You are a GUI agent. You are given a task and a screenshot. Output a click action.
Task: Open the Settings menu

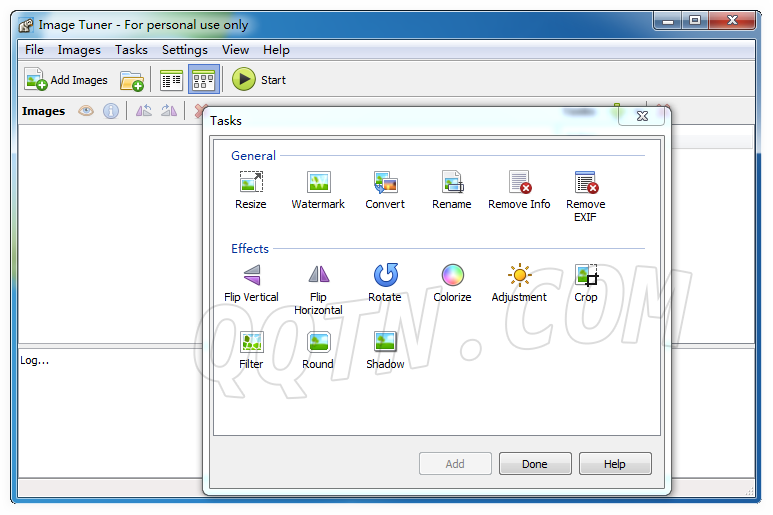pyautogui.click(x=185, y=50)
